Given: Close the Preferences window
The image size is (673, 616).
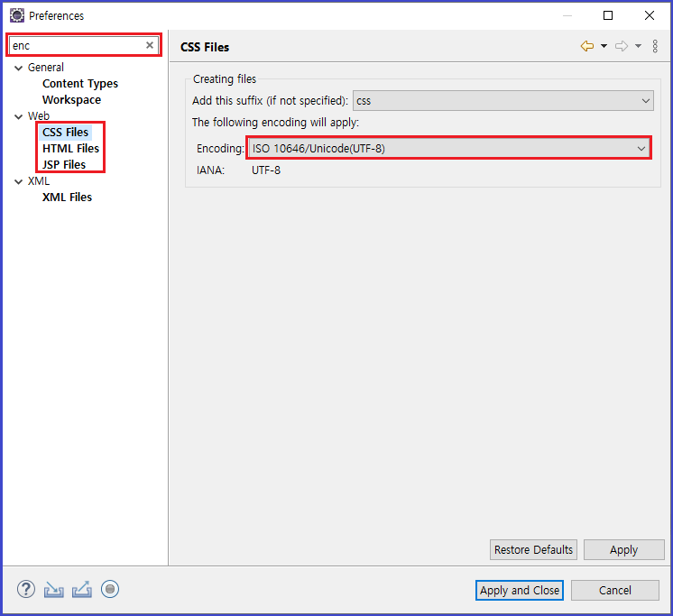Looking at the screenshot, I should (650, 15).
